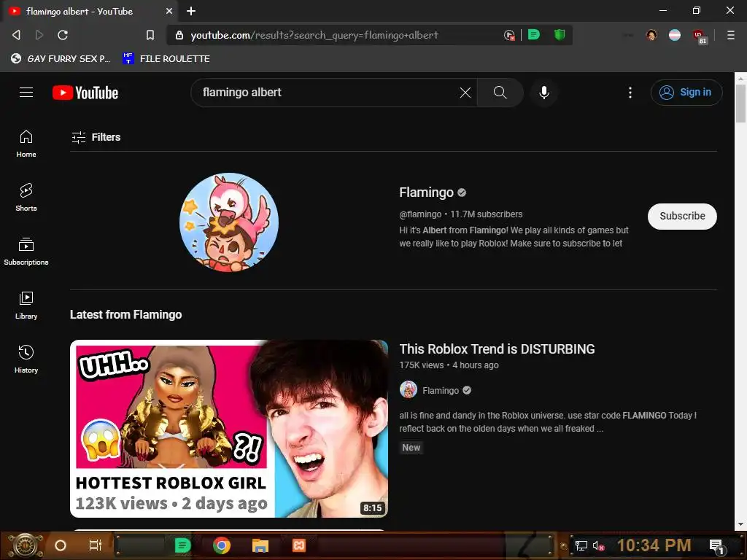Open the Filters panel
Viewport: 747px width, 560px height.
coord(96,137)
